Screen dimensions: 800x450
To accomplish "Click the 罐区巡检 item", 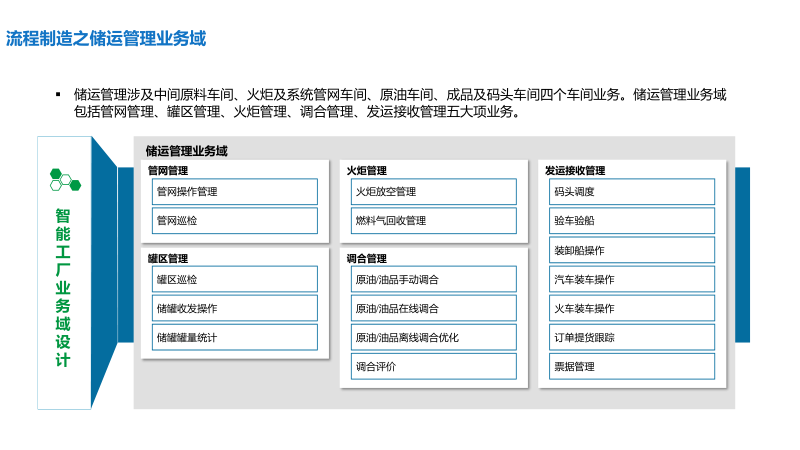I will pos(235,279).
